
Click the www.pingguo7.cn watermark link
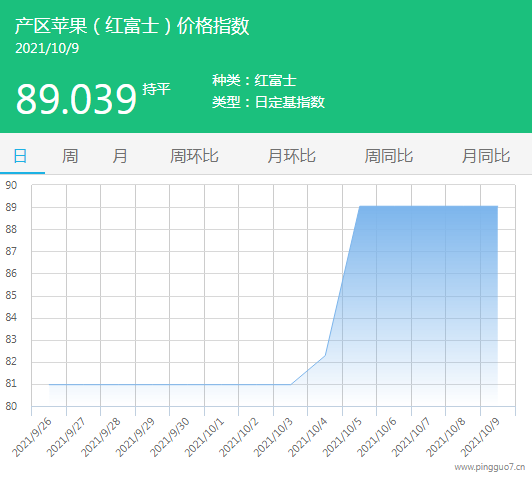pos(490,467)
